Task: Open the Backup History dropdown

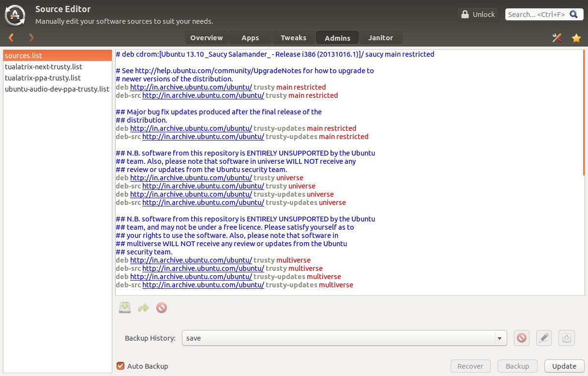Action: pos(344,338)
